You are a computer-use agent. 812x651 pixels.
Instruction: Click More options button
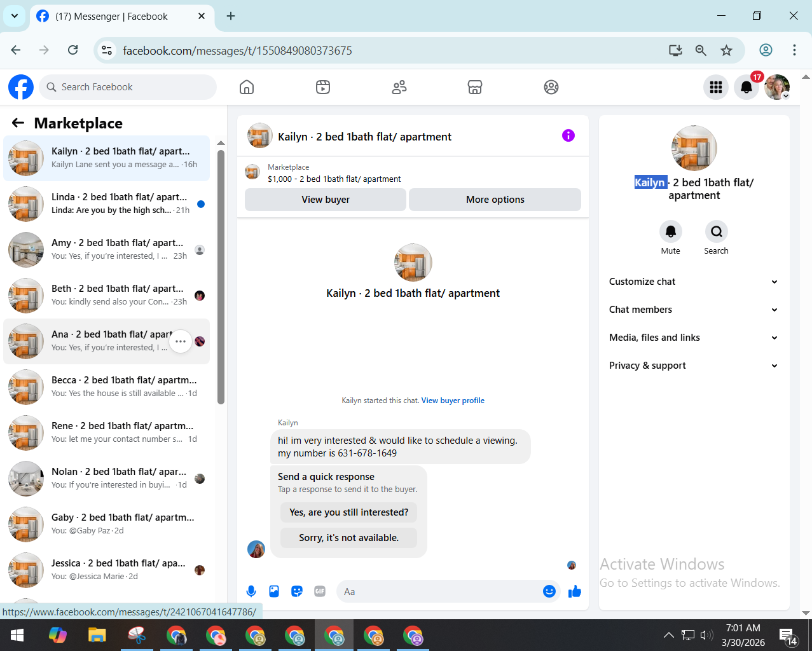click(495, 200)
